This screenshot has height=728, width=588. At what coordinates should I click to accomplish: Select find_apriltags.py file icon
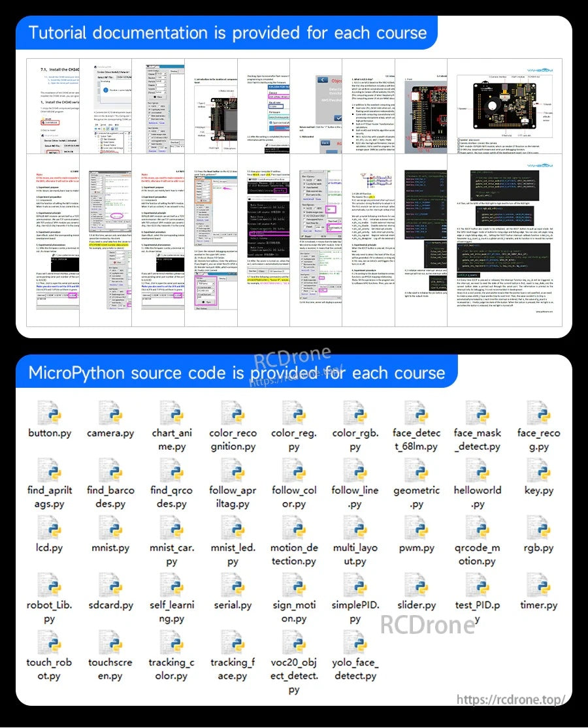pos(50,470)
